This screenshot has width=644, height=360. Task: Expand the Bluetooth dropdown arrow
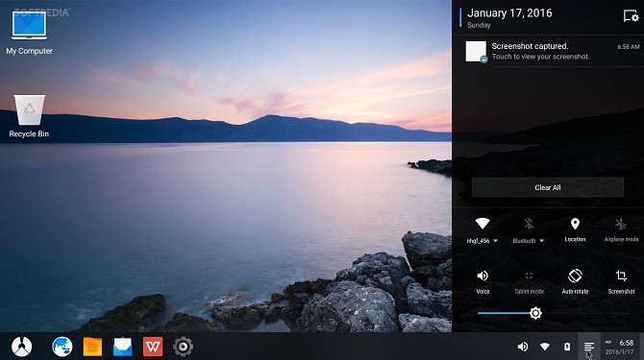click(542, 241)
